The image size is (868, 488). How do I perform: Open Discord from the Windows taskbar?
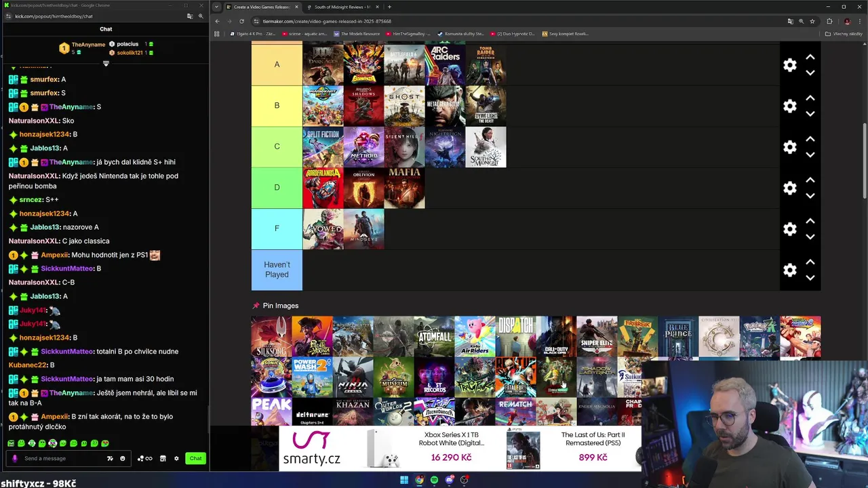(450, 480)
